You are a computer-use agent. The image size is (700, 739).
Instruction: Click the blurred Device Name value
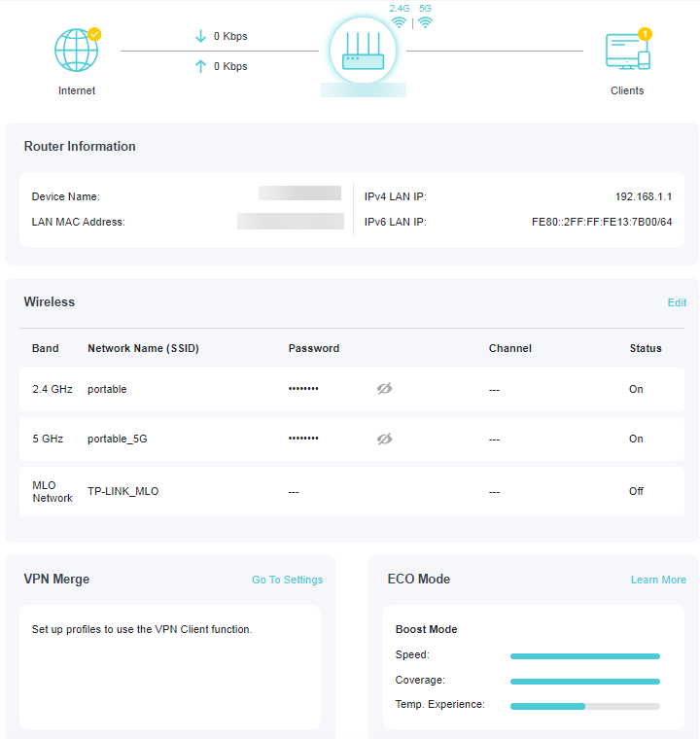coord(299,194)
